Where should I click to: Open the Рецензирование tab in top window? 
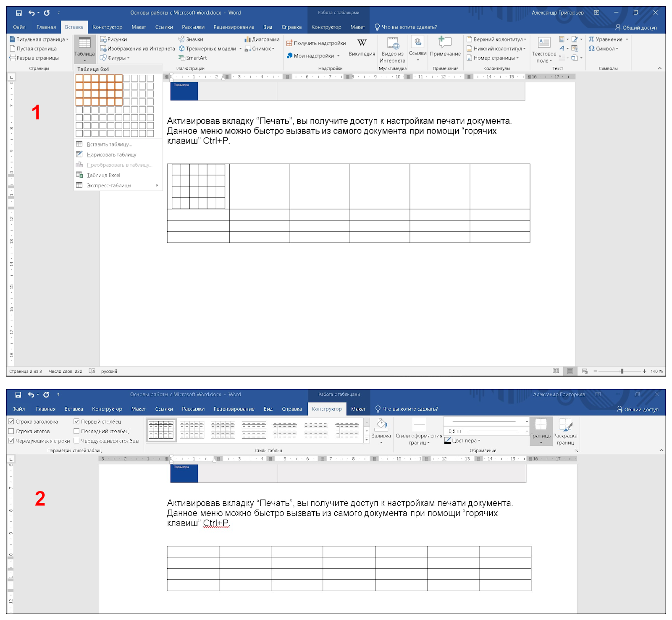click(234, 27)
